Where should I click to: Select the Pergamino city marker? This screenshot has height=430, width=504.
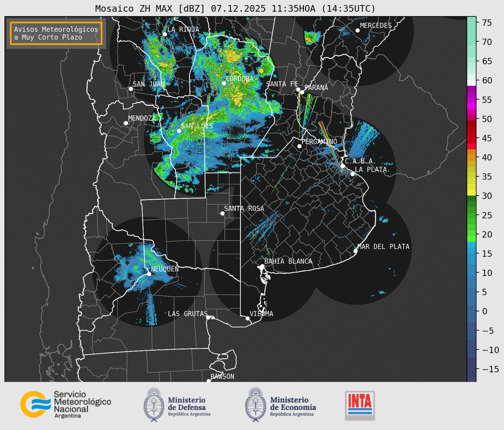tap(299, 146)
